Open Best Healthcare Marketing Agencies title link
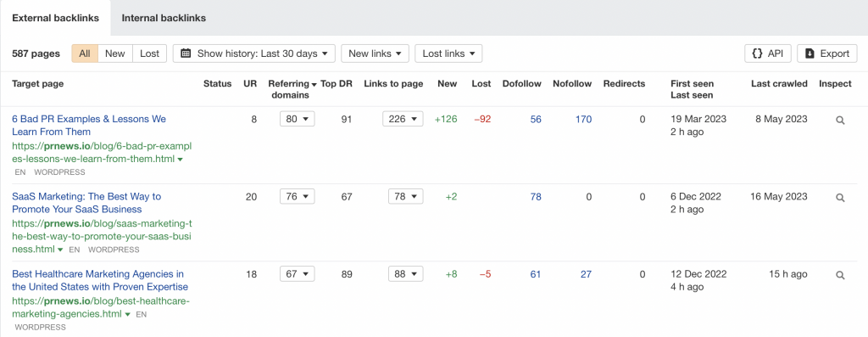 click(100, 280)
